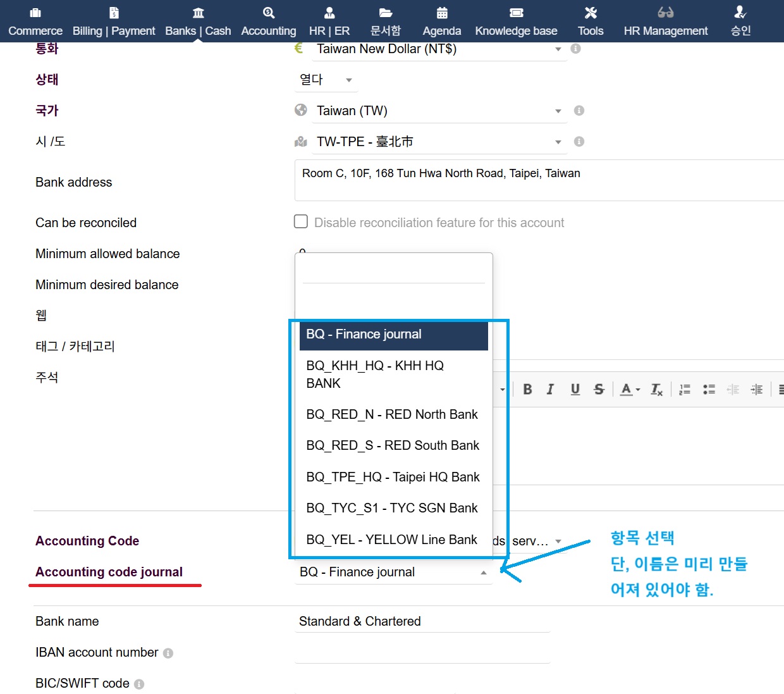The height and width of the screenshot is (694, 784).
Task: Expand the country dropdown showing Taiwan (TW)
Action: coord(558,111)
